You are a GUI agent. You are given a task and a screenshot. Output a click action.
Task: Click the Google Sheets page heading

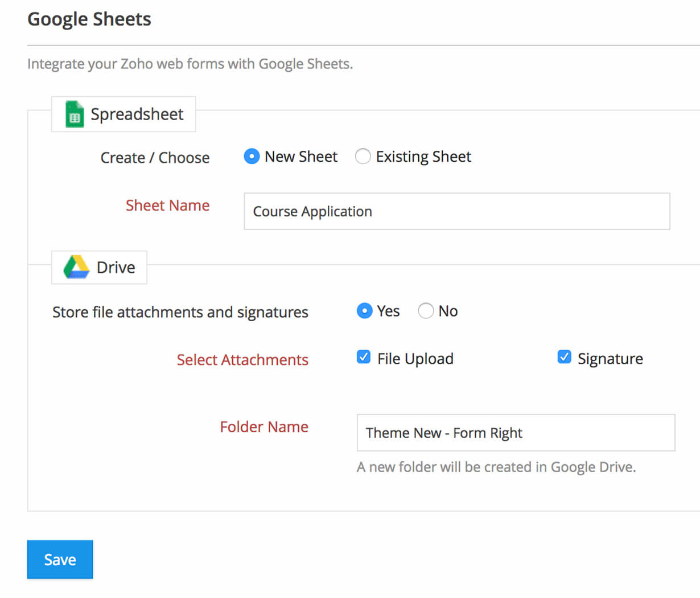(x=89, y=19)
